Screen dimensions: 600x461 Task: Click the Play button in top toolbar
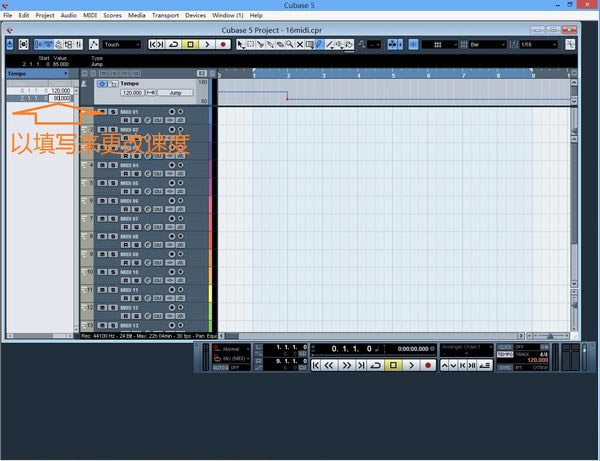[206, 44]
